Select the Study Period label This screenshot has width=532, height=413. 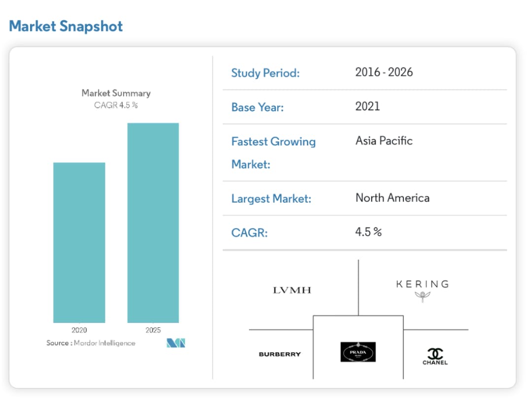(x=266, y=73)
